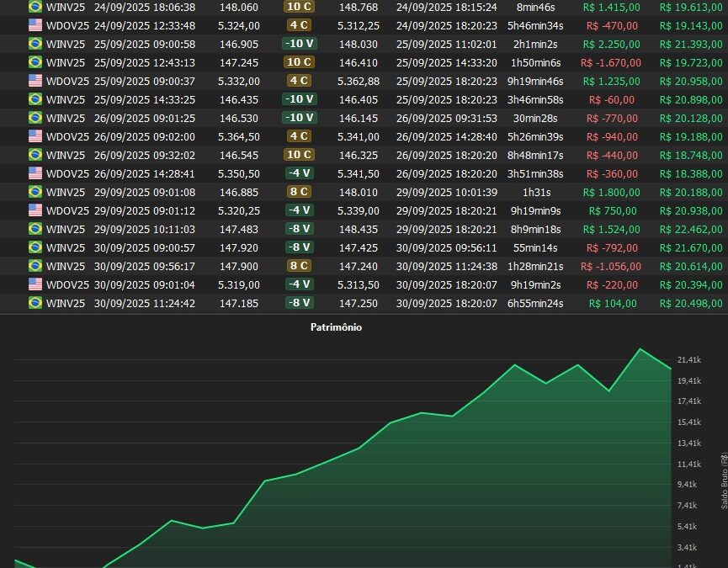Click the Brazil flag on the 30/09 11:24:42 trade
Screen dimensions: 728x568
coord(35,303)
